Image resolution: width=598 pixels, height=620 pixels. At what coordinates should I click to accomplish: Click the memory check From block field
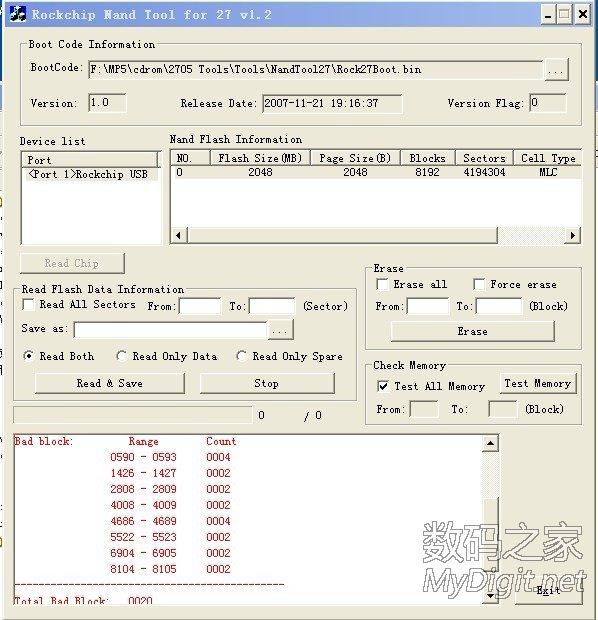[x=424, y=409]
